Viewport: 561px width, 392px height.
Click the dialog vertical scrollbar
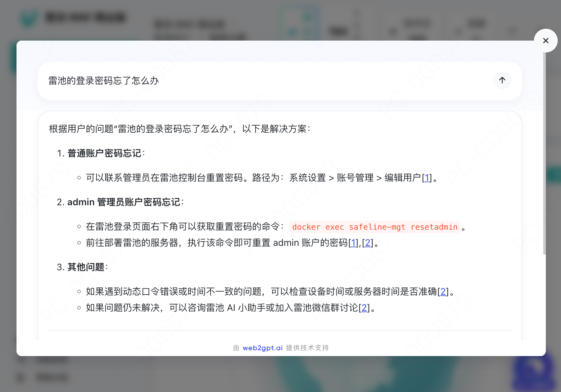coord(544,153)
